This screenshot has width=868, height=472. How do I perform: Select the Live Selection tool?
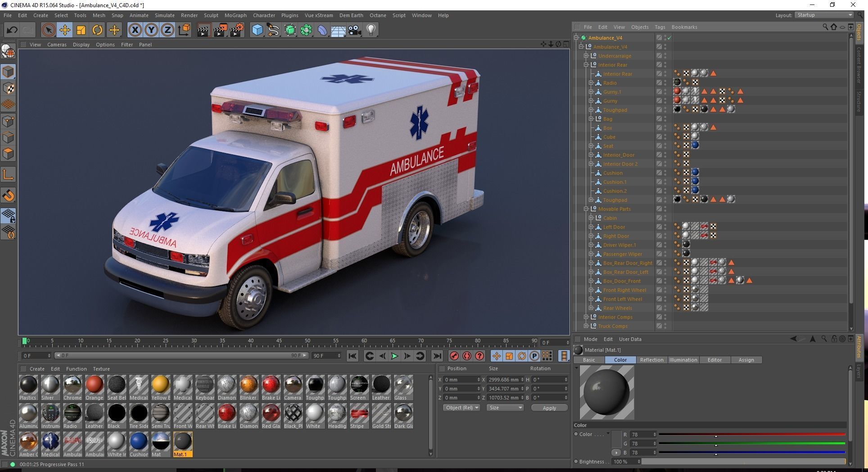coord(48,30)
